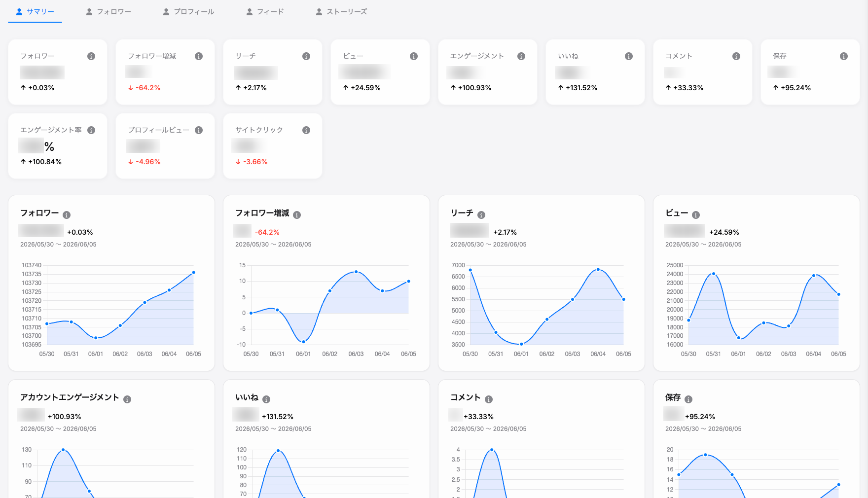Select +95.24% in 保存 chart header

click(700, 417)
